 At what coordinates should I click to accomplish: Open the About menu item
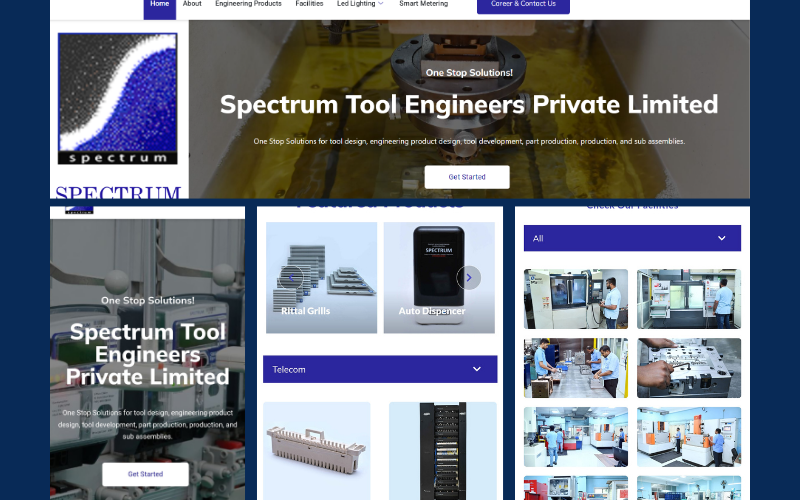pyautogui.click(x=192, y=4)
